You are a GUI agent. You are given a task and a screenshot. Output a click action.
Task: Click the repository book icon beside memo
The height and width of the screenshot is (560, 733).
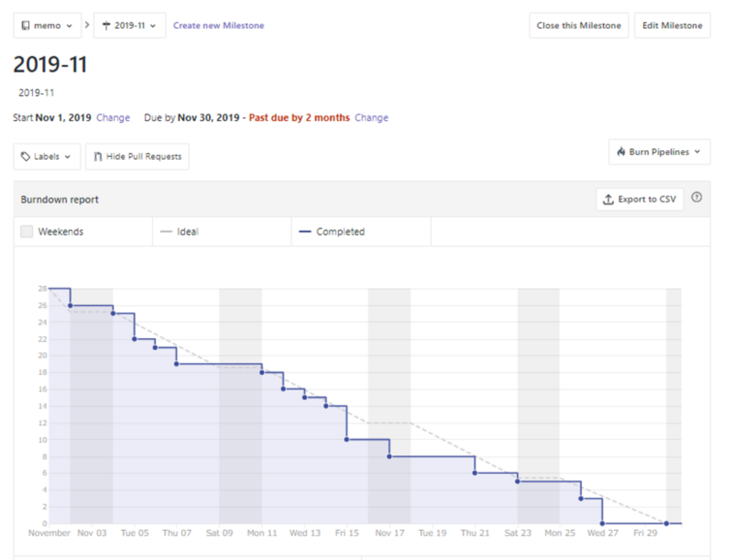tap(25, 25)
